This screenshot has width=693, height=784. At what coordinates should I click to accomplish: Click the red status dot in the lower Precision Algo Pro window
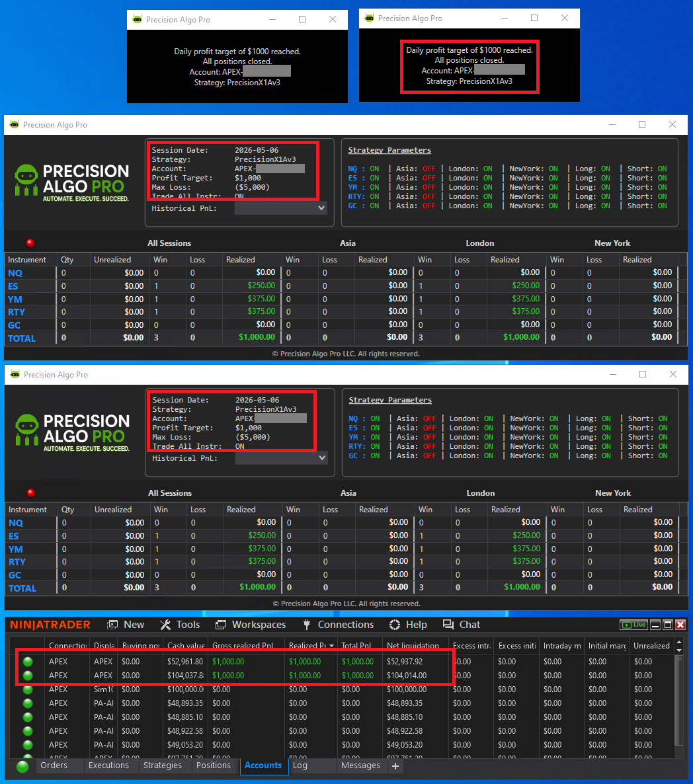pyautogui.click(x=31, y=492)
